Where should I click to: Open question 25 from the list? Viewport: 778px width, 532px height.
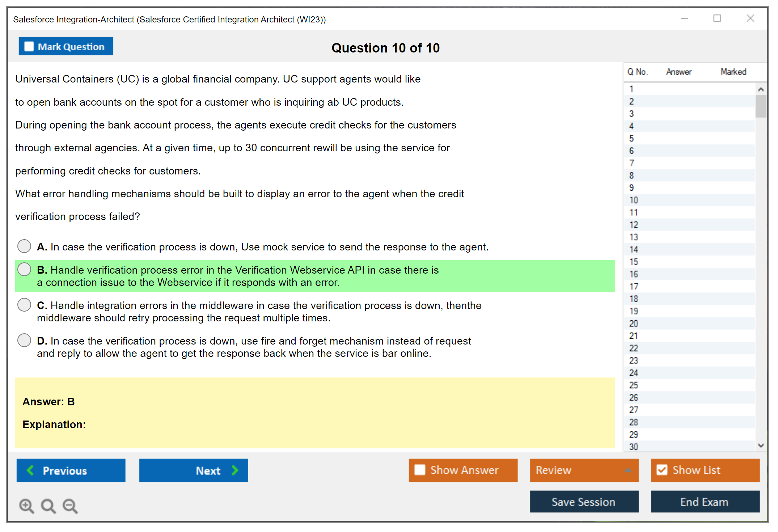coord(634,385)
